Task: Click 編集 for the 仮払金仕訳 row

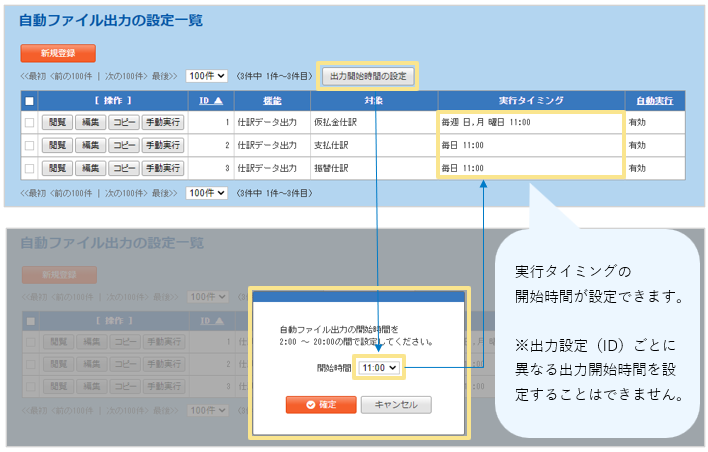Action: pos(91,122)
